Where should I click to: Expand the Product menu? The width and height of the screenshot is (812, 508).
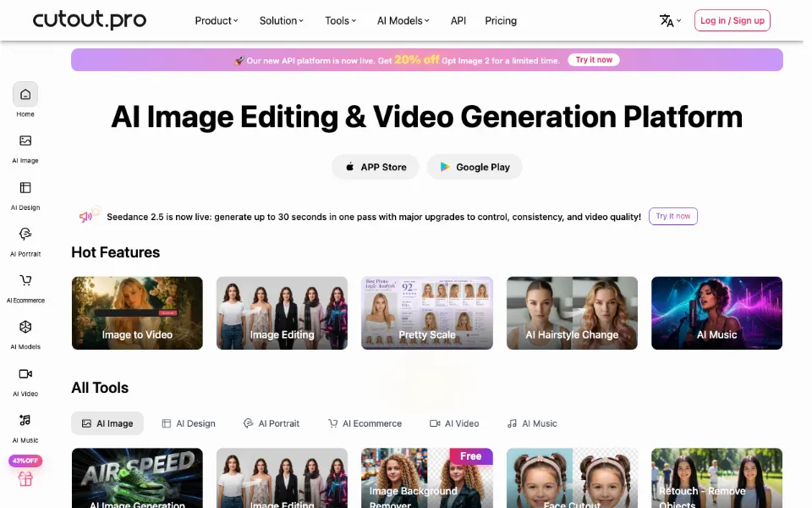click(x=217, y=20)
